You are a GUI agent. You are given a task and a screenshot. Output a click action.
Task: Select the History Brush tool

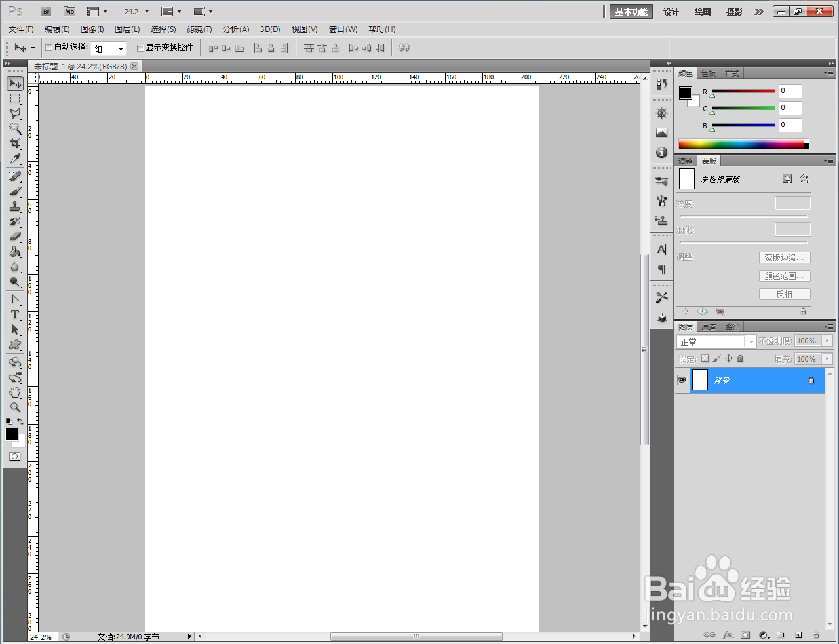15,221
